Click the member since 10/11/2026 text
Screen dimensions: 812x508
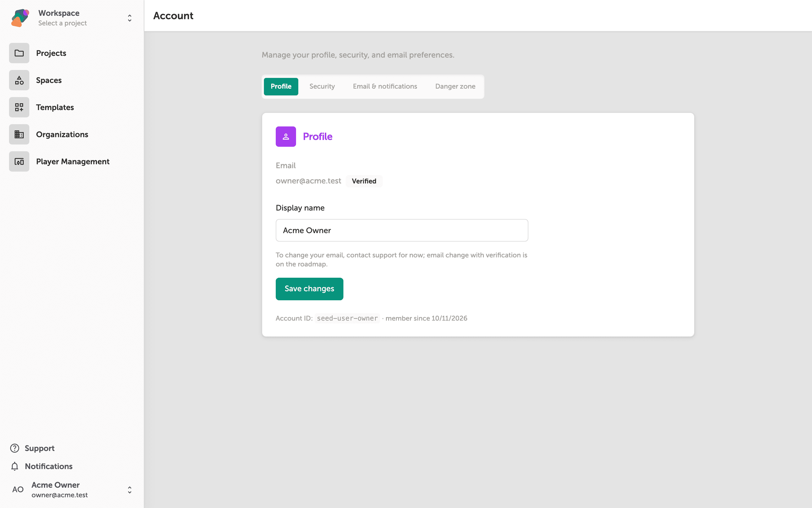[426, 318]
